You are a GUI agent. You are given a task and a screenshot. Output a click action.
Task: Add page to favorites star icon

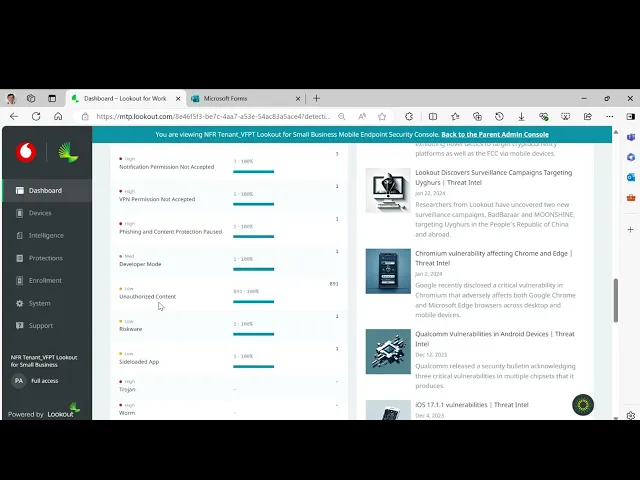pyautogui.click(x=382, y=117)
